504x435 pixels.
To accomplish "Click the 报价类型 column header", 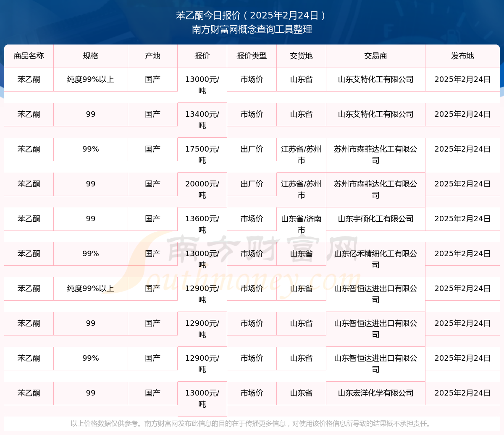I will pos(252,56).
